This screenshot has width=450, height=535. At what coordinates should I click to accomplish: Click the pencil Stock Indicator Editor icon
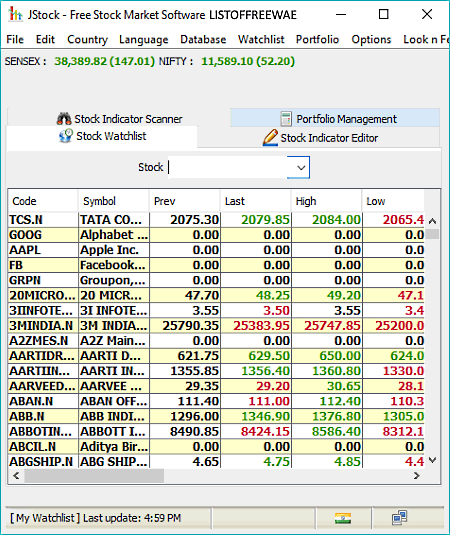coord(270,138)
